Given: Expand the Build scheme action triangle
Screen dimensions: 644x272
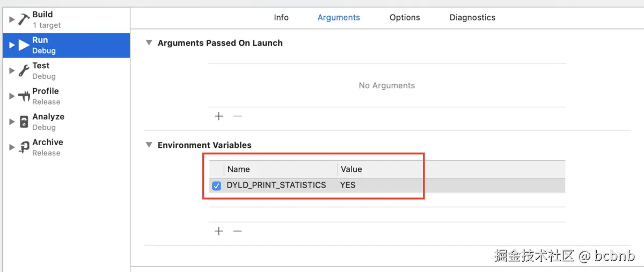Looking at the screenshot, I should tap(12, 19).
